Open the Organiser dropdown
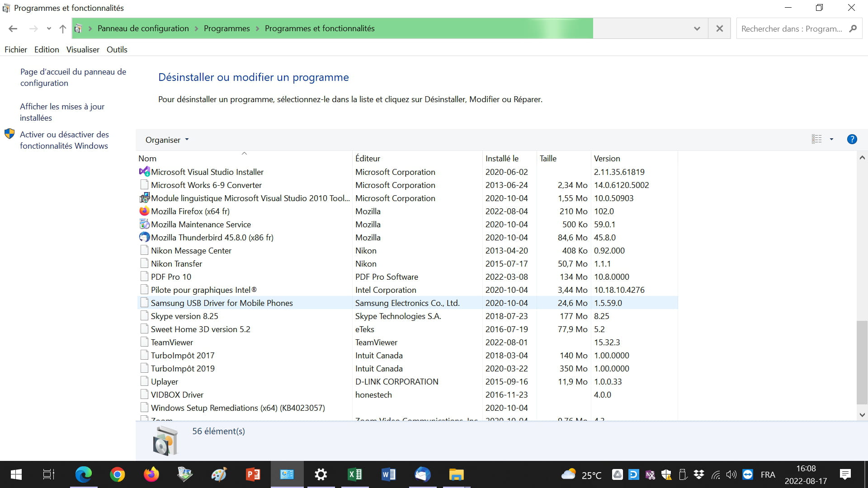 [x=167, y=140]
